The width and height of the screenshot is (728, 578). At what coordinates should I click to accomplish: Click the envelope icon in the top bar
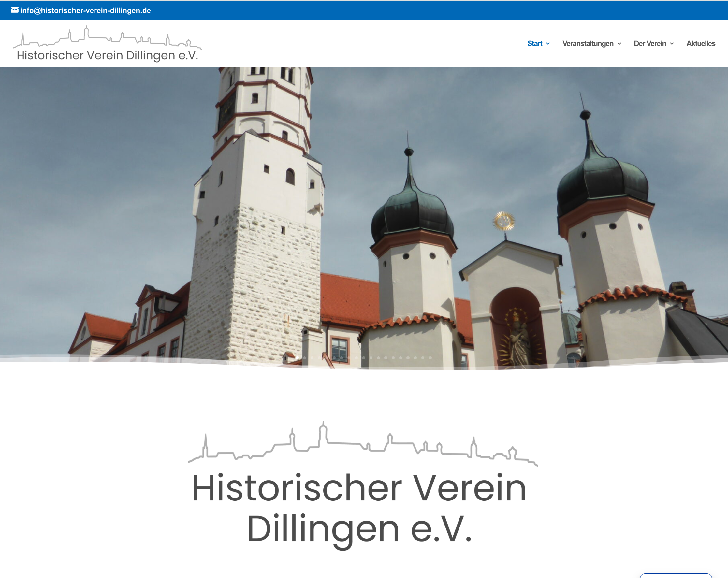tap(15, 10)
